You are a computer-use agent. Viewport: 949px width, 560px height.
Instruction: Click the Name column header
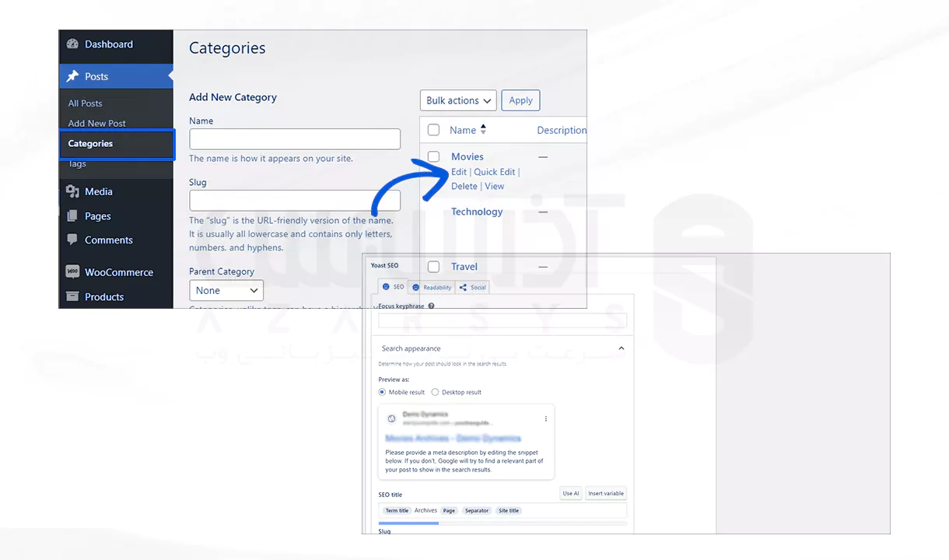(463, 130)
